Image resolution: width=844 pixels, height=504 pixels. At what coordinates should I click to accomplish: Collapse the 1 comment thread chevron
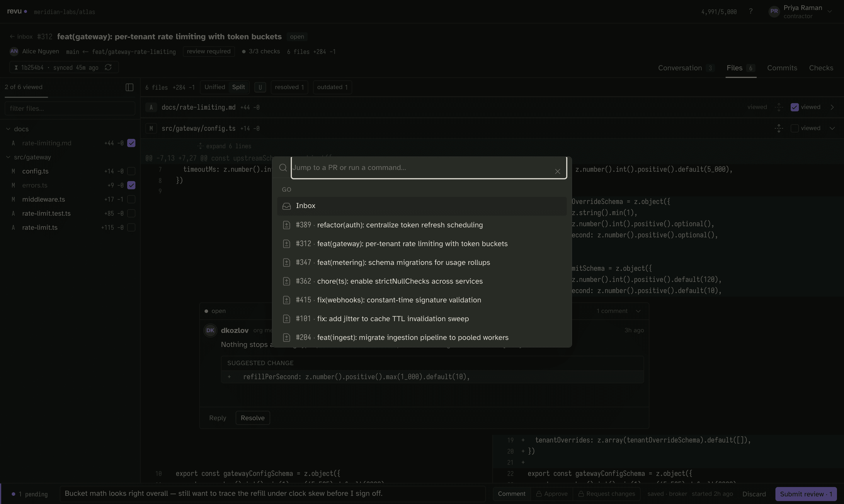(x=638, y=311)
